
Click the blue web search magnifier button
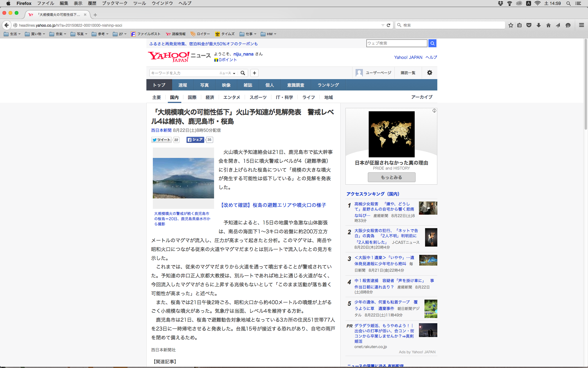(432, 43)
